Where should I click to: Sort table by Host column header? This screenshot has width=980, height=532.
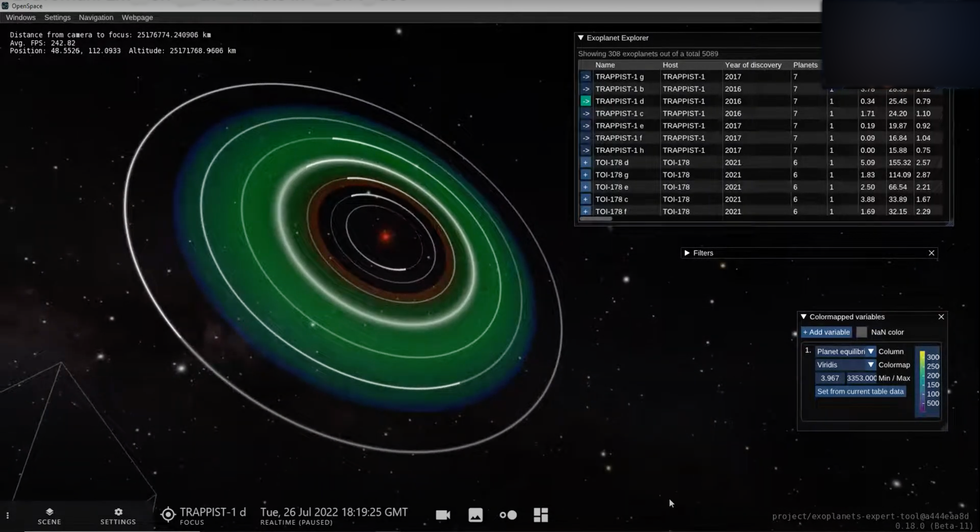[x=670, y=65]
